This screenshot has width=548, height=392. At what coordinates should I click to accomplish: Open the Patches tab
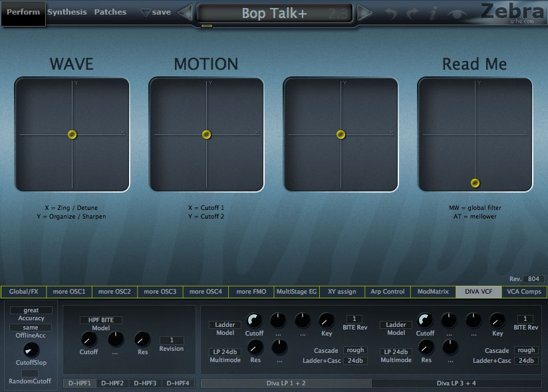(110, 12)
